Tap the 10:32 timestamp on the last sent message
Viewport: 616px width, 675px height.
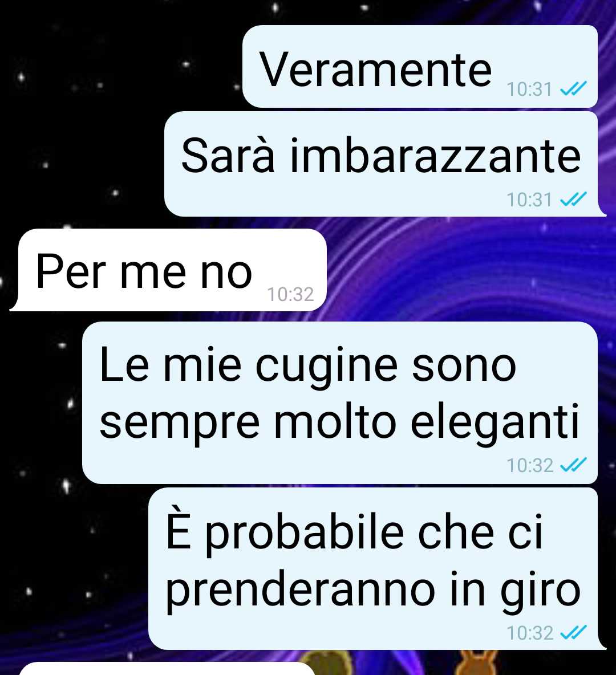529,633
